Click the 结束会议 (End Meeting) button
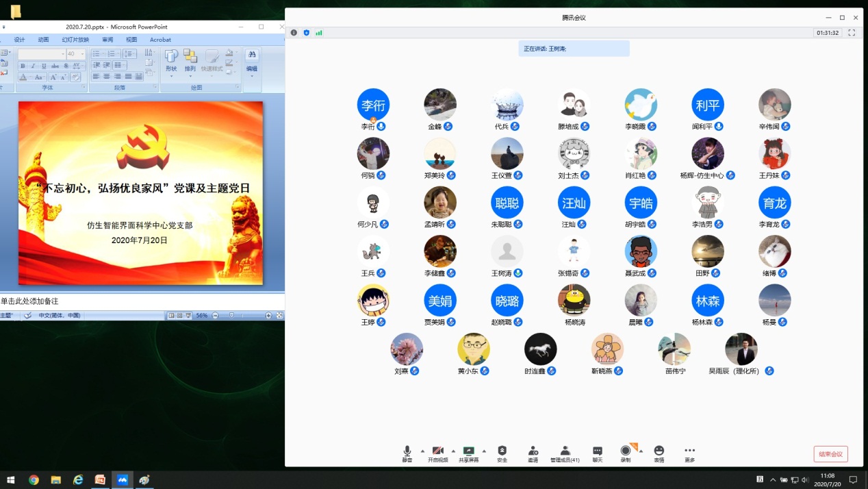The image size is (868, 489). (x=830, y=454)
